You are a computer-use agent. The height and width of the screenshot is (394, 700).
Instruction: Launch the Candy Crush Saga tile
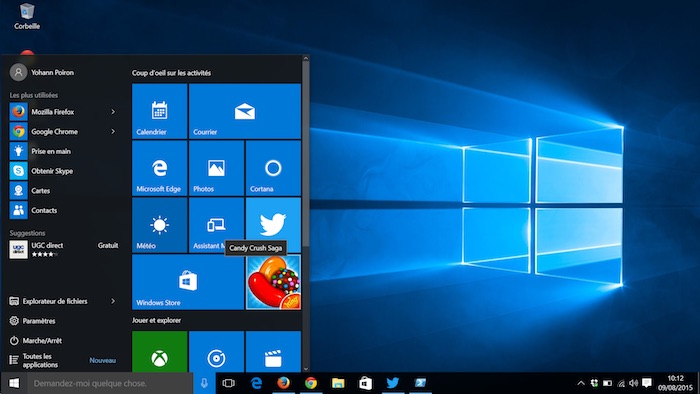pos(273,282)
